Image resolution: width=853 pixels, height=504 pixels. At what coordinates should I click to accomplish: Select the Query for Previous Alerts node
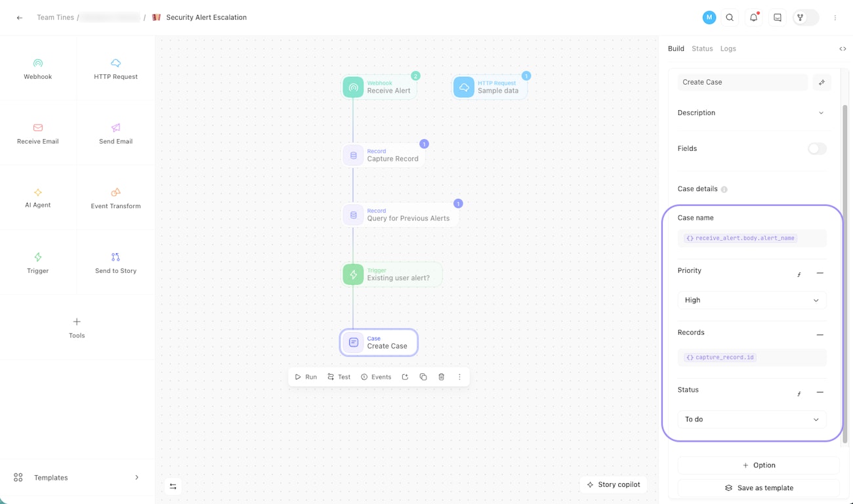point(400,215)
